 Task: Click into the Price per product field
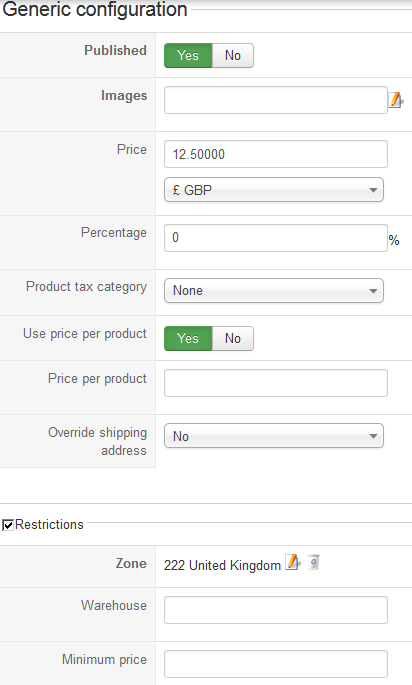[x=276, y=383]
